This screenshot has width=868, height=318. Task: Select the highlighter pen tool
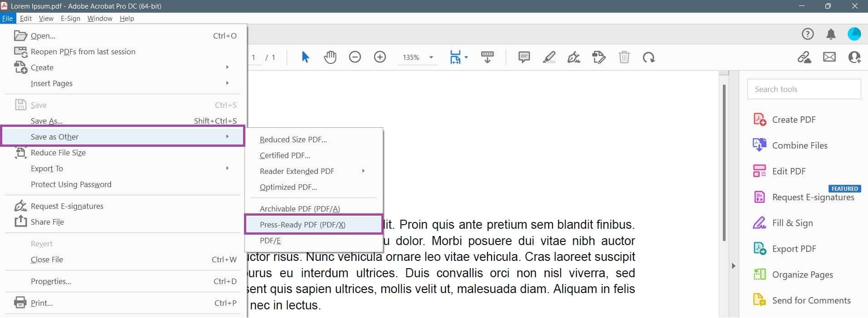tap(549, 58)
